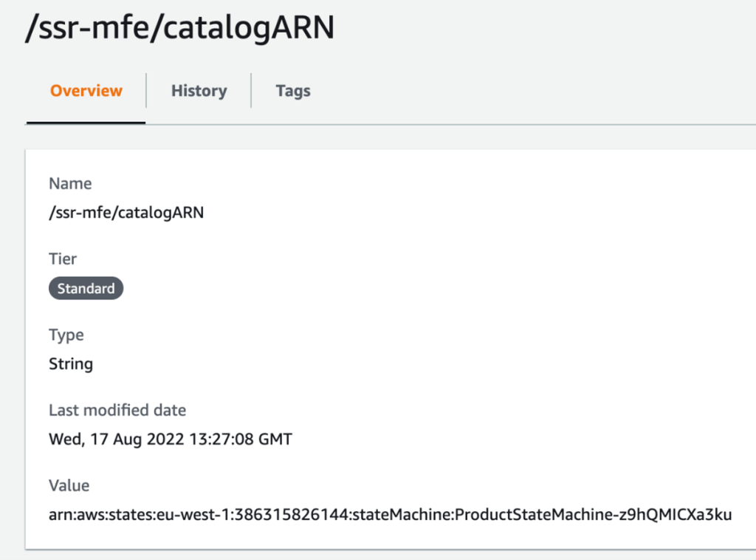Select the Standard tier badge

pos(86,288)
